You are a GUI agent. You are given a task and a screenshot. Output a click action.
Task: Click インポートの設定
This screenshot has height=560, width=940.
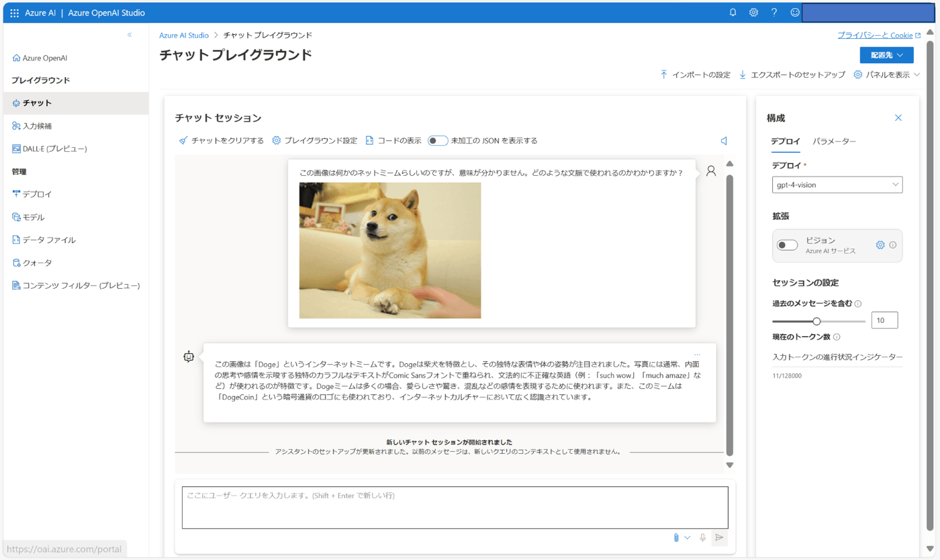(x=695, y=75)
